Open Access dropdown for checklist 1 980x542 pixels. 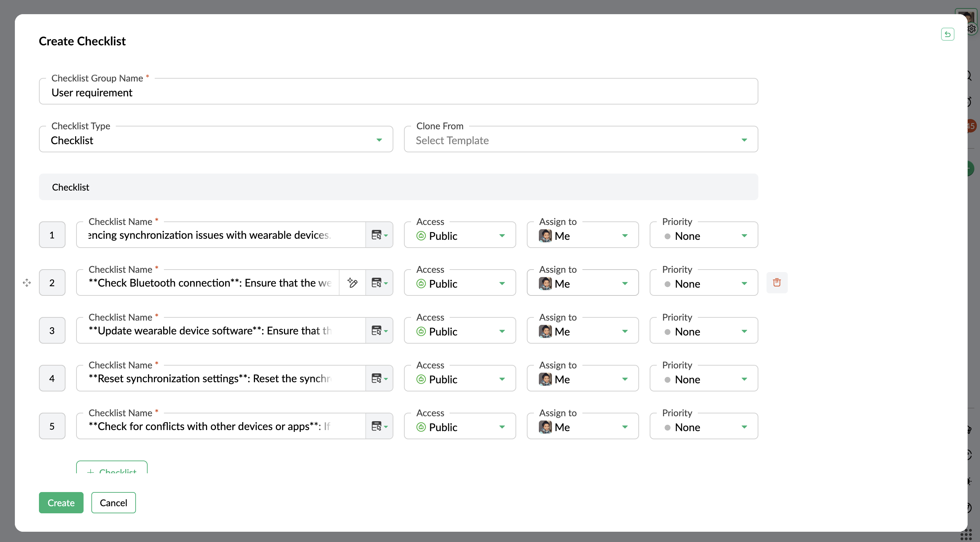[460, 236]
